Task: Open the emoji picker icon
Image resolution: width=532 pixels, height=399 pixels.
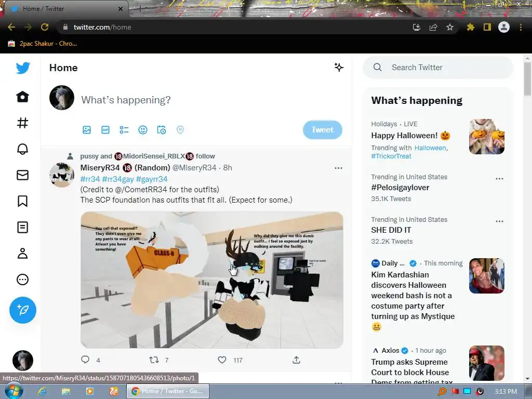Action: pos(143,130)
